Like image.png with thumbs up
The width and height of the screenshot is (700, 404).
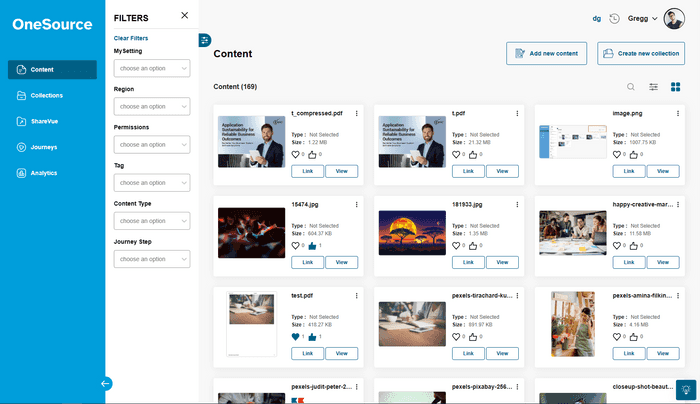tap(633, 154)
